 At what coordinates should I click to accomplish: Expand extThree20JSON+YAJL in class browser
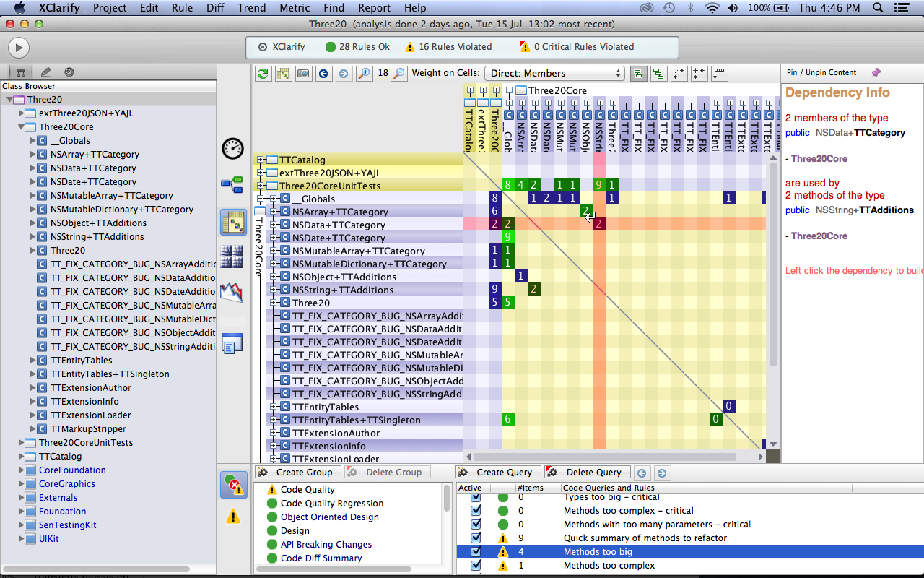22,113
